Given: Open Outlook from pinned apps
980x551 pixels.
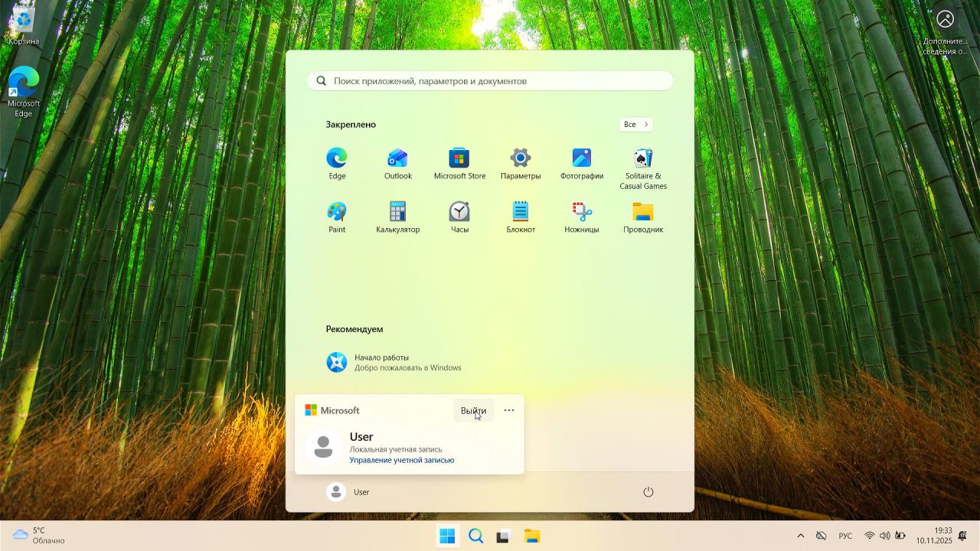Looking at the screenshot, I should tap(397, 164).
